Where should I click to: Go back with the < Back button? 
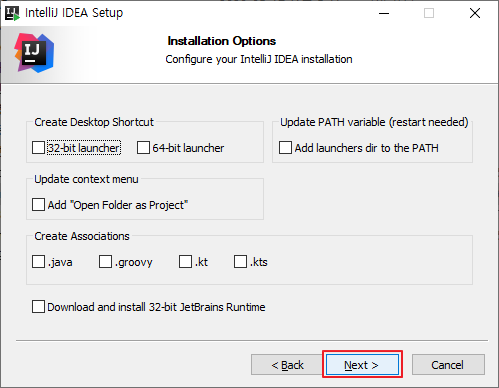click(287, 365)
